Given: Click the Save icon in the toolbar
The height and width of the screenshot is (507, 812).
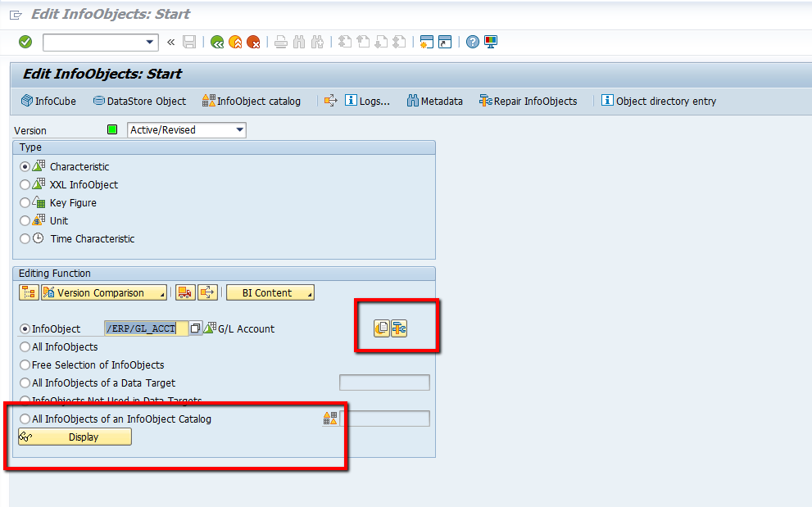Looking at the screenshot, I should [189, 42].
